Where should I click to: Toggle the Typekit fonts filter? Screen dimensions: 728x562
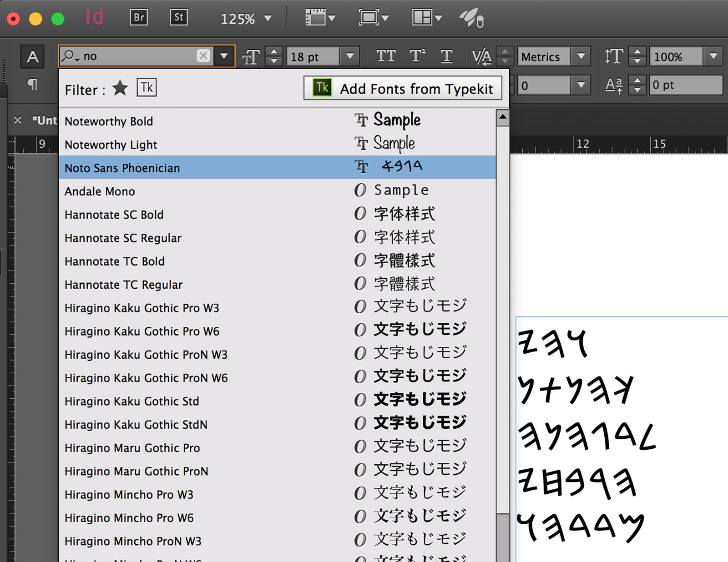tap(147, 88)
